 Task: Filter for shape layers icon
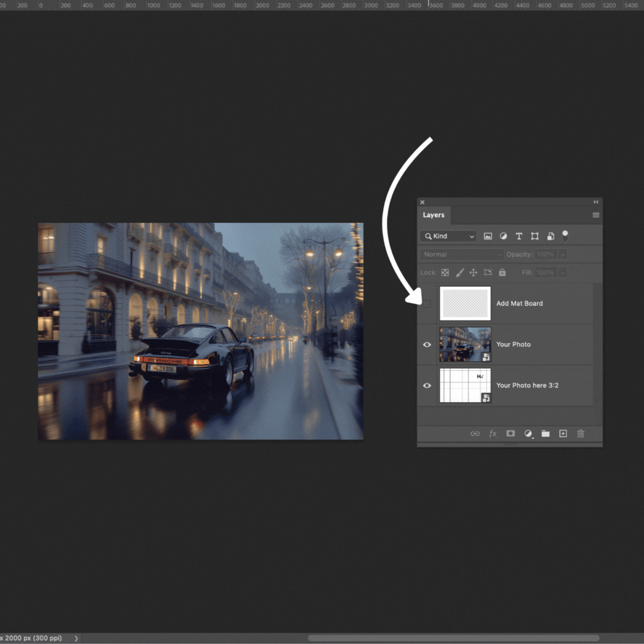(535, 236)
